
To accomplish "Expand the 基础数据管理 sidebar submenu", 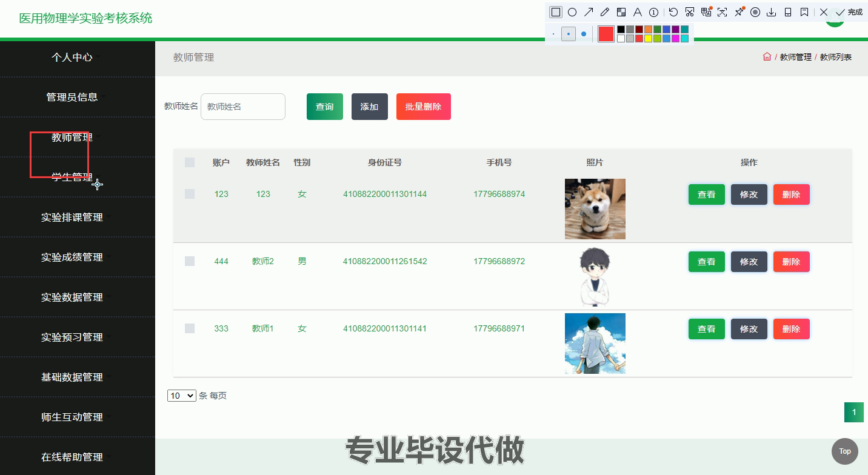I will click(x=72, y=377).
